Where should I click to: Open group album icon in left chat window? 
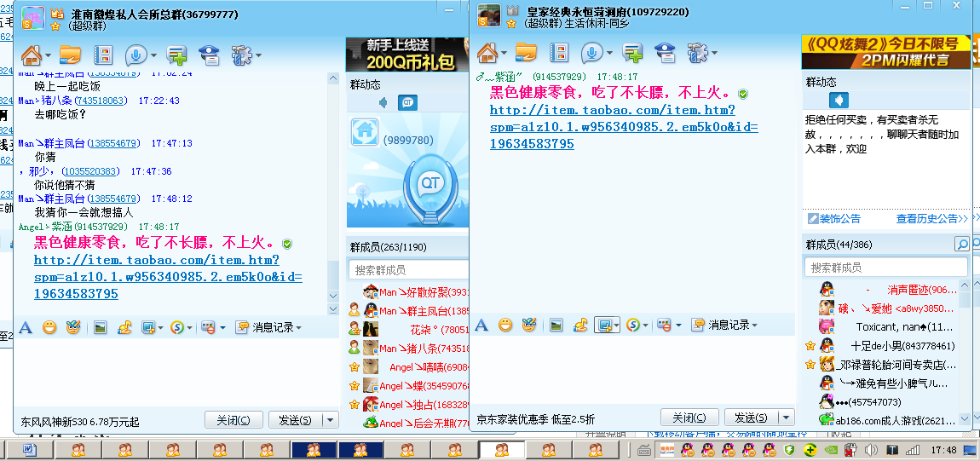[x=102, y=55]
